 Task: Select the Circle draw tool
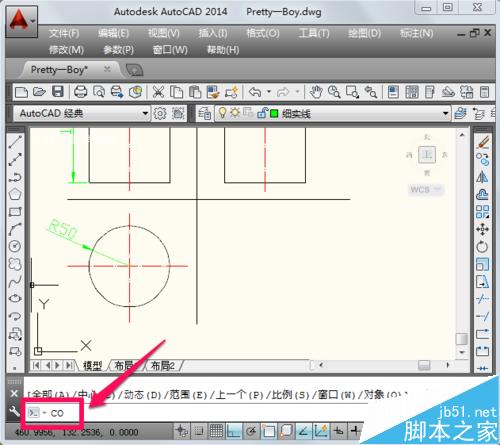[15, 246]
